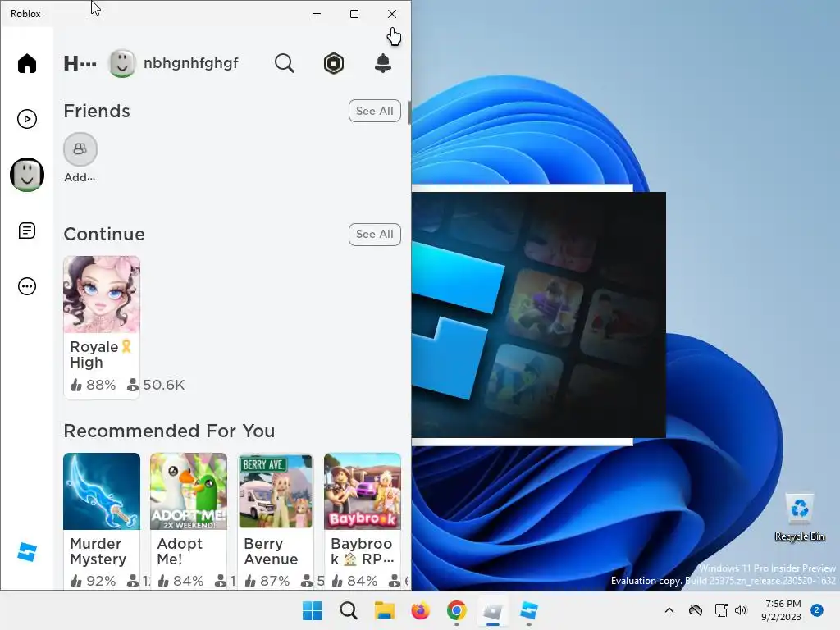Click the cloud sync tray icon
Image resolution: width=840 pixels, height=630 pixels.
[x=696, y=610]
